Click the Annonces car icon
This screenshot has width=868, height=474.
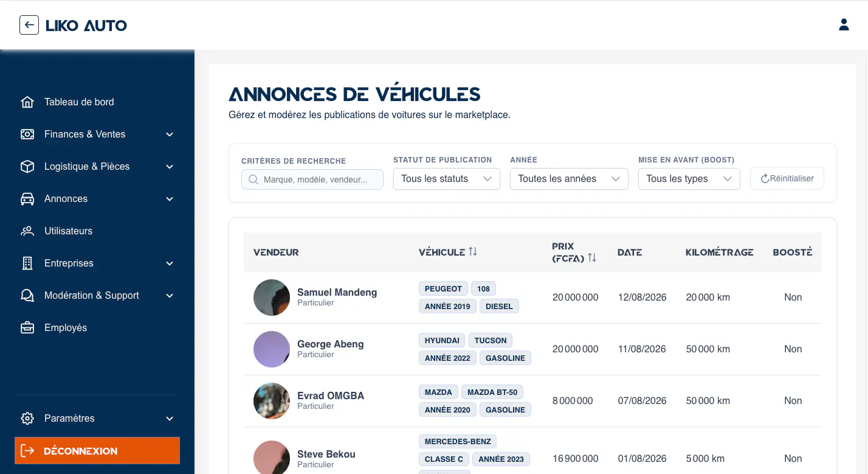pyautogui.click(x=27, y=199)
